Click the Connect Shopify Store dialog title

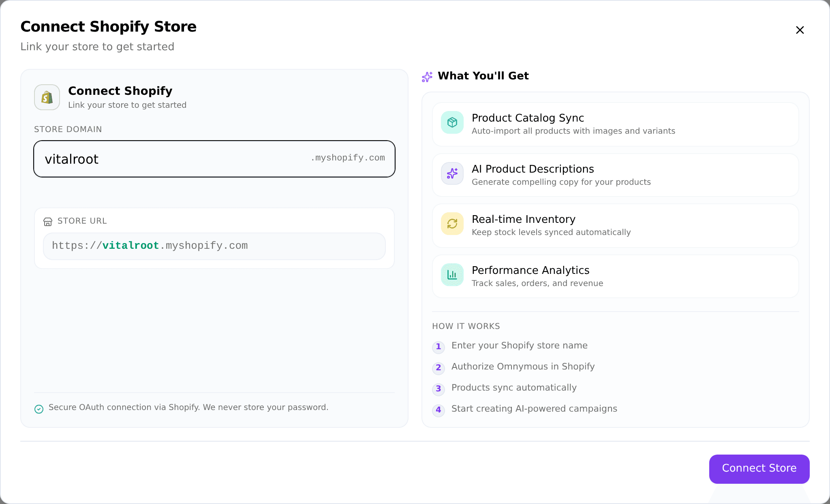[108, 27]
